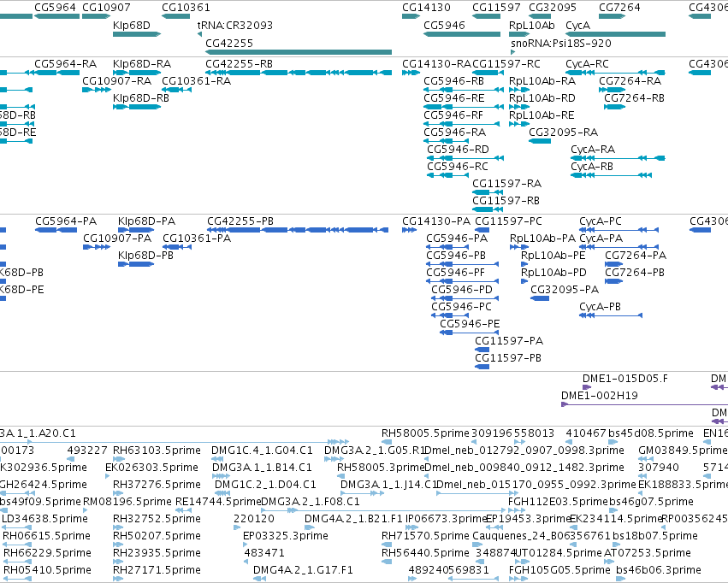Image resolution: width=728 pixels, height=583 pixels.
Task: Select the CG10907 gene label
Action: pos(106,8)
